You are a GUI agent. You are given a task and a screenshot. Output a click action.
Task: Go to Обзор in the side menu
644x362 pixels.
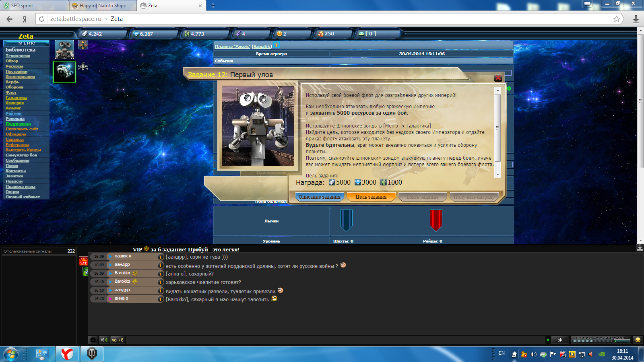coord(12,61)
